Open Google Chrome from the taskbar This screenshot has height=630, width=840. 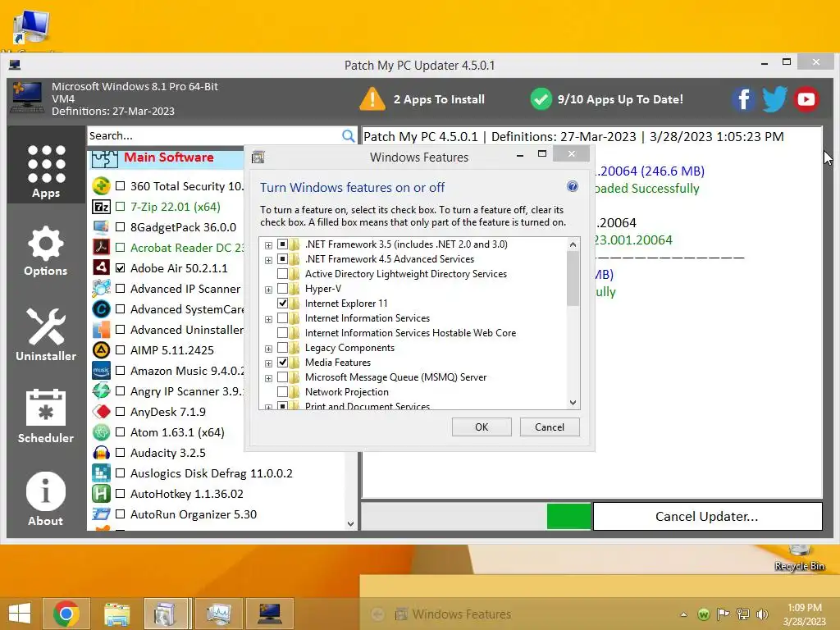coord(66,614)
